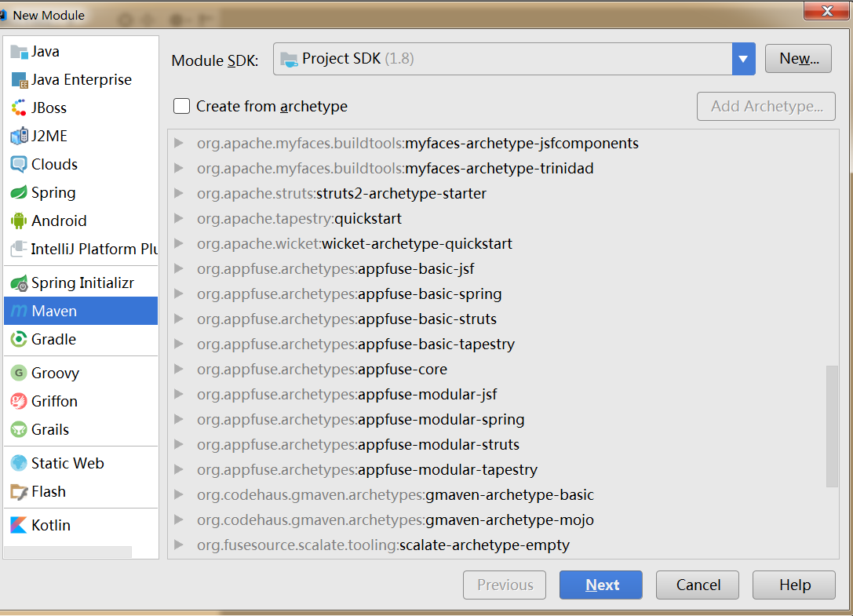Expand wicket-archetype-quickstart node
The image size is (853, 616).
[x=178, y=243]
